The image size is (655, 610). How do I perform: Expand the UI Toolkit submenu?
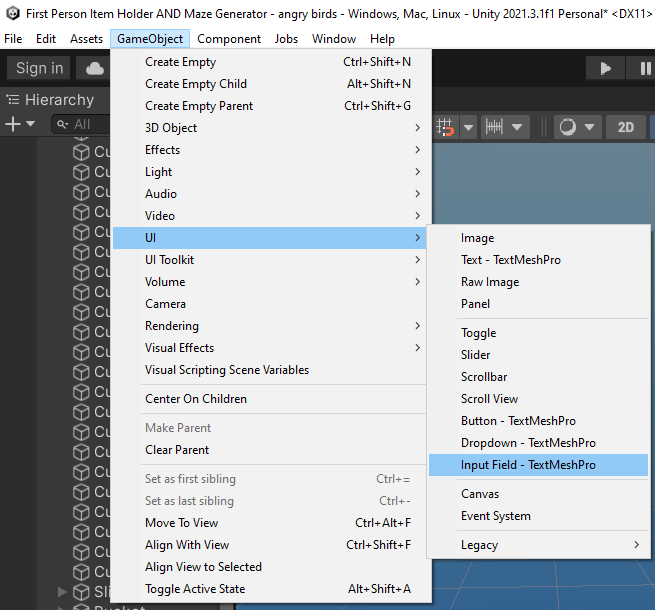pos(269,260)
